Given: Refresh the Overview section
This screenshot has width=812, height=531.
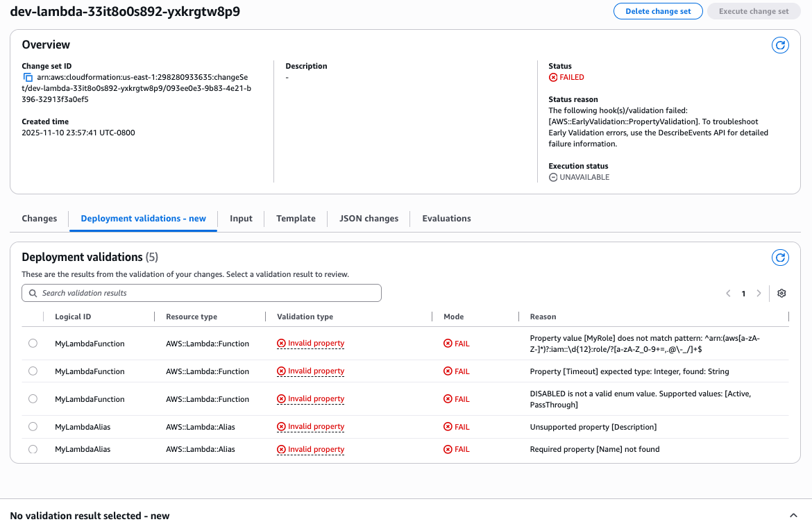Looking at the screenshot, I should [780, 45].
